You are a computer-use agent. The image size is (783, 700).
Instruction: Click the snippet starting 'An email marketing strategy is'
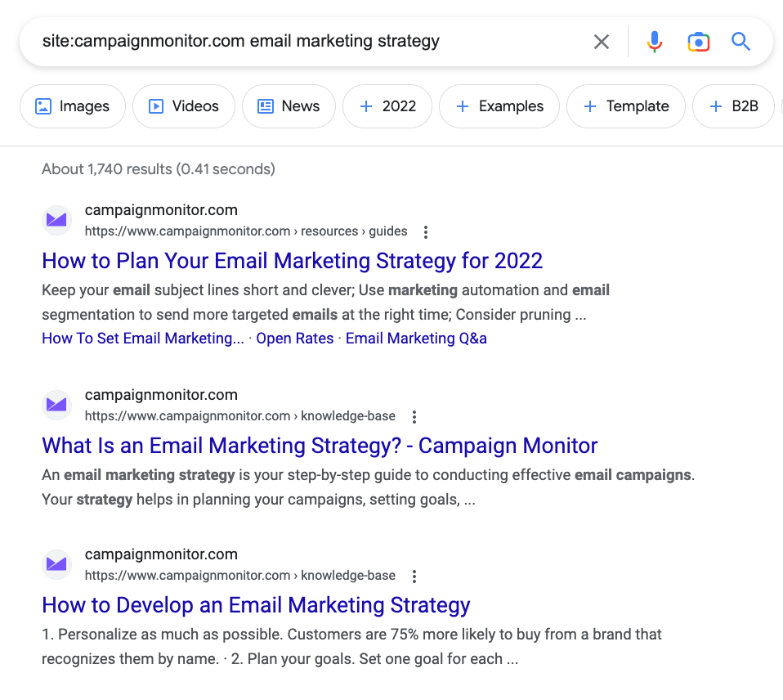tap(368, 487)
